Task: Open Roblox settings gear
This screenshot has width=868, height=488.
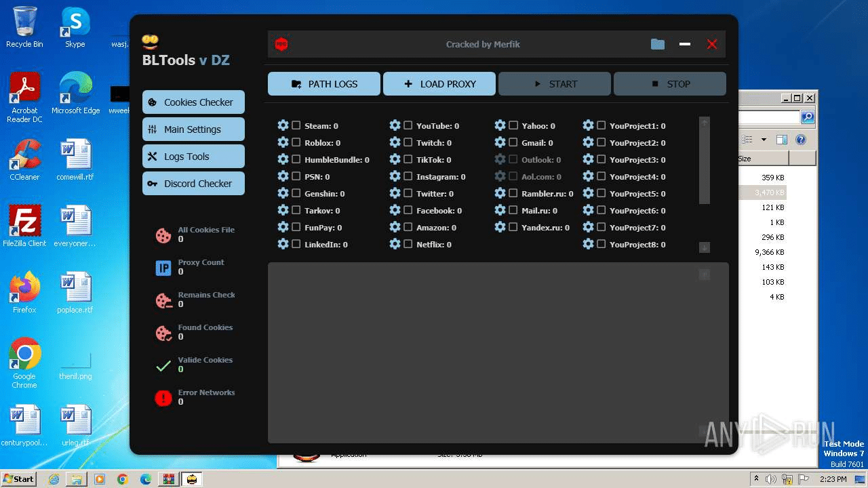Action: (x=283, y=142)
